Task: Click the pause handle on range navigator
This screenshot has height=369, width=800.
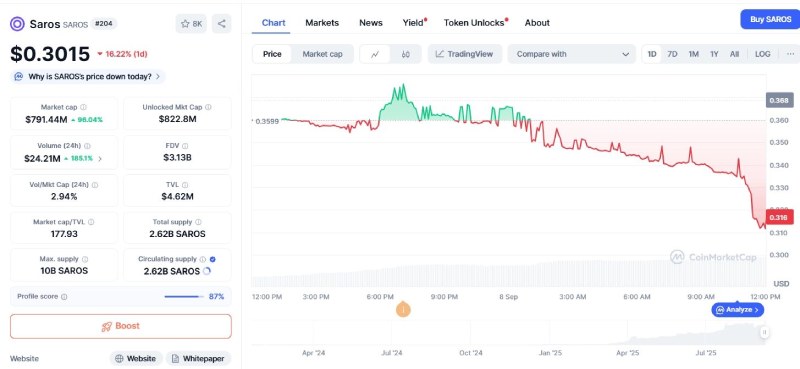Action: pyautogui.click(x=764, y=332)
